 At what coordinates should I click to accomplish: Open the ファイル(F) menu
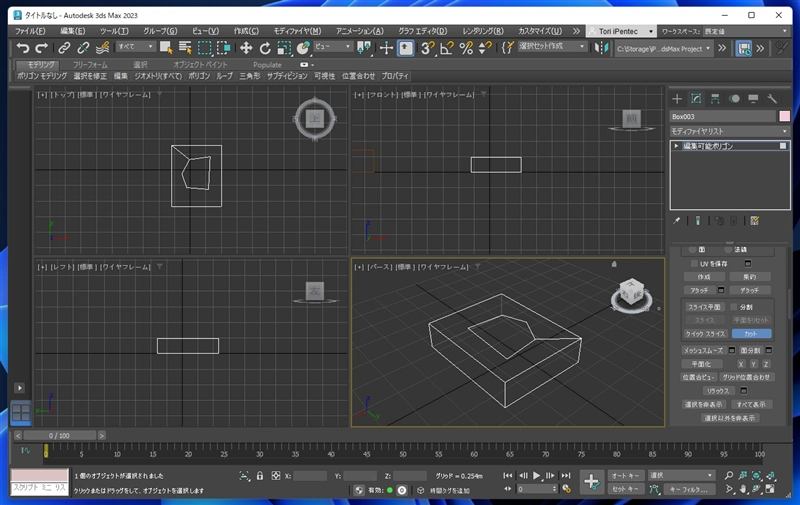click(x=30, y=31)
